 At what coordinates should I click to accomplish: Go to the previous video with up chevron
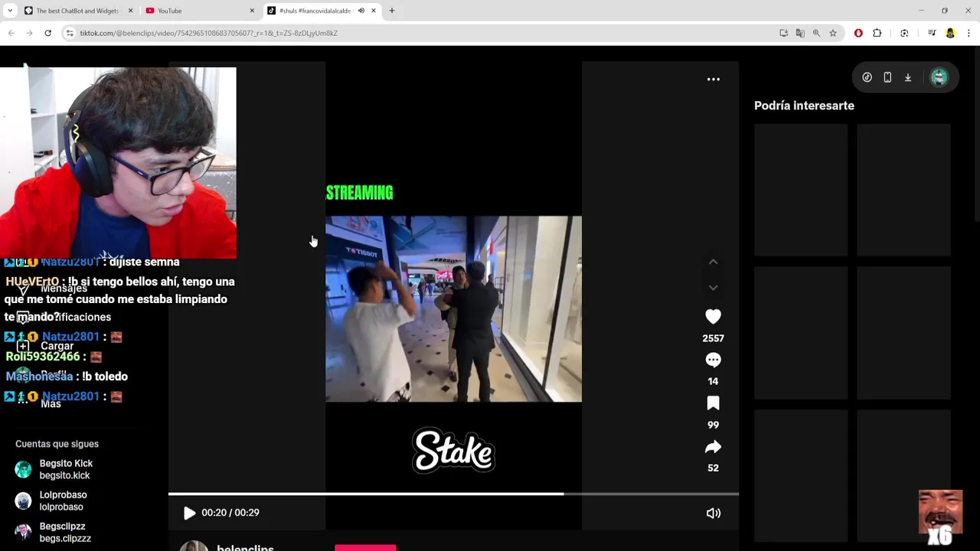coord(713,262)
